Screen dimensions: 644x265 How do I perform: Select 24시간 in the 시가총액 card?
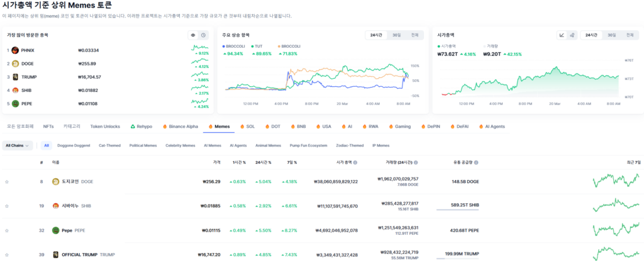tap(591, 35)
